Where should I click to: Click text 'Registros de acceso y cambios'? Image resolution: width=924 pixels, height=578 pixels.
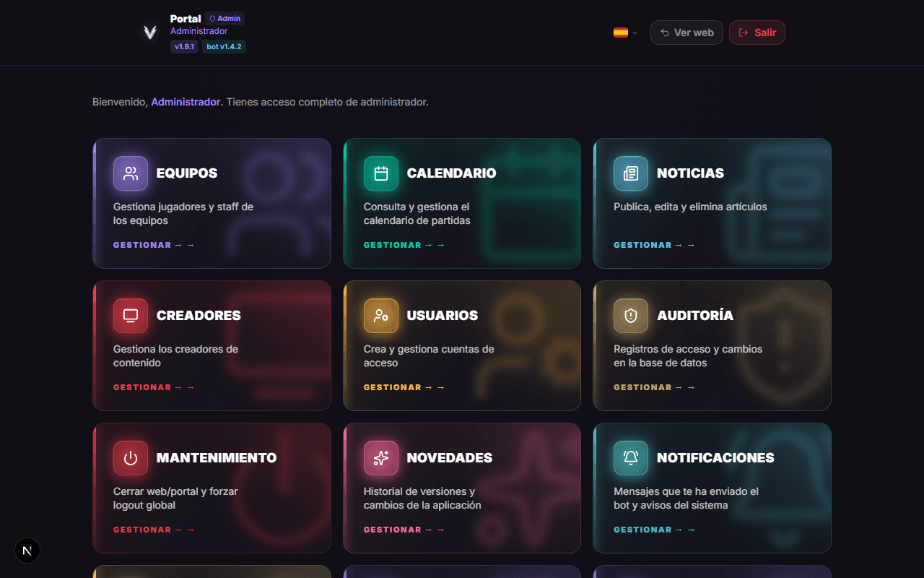pyautogui.click(x=688, y=349)
